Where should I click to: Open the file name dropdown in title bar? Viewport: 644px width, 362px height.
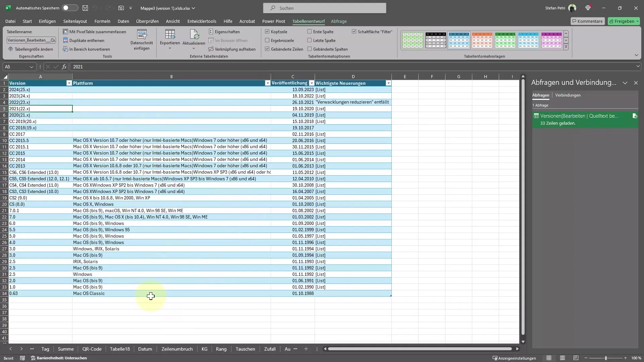194,8
